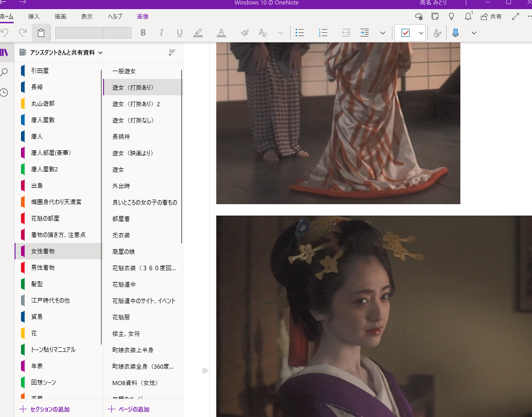
Task: Open the ヘルプ ribbon tab
Action: [x=115, y=16]
